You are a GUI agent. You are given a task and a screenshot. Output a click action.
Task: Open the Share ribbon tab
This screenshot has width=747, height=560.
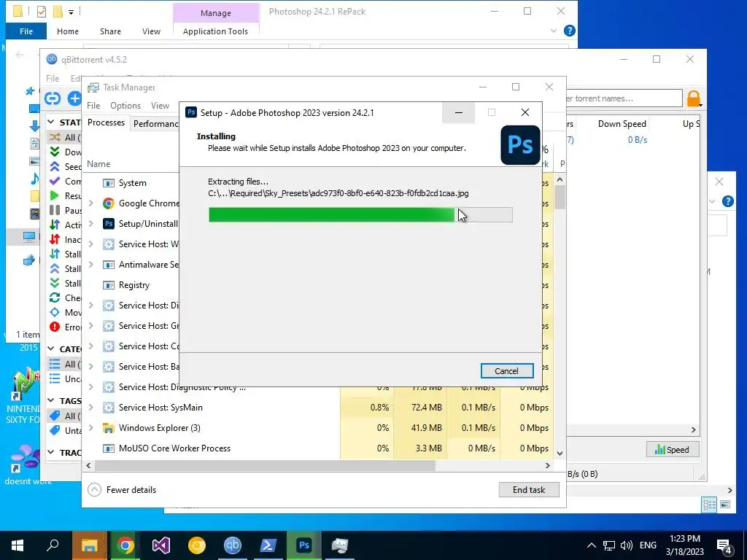(x=110, y=31)
